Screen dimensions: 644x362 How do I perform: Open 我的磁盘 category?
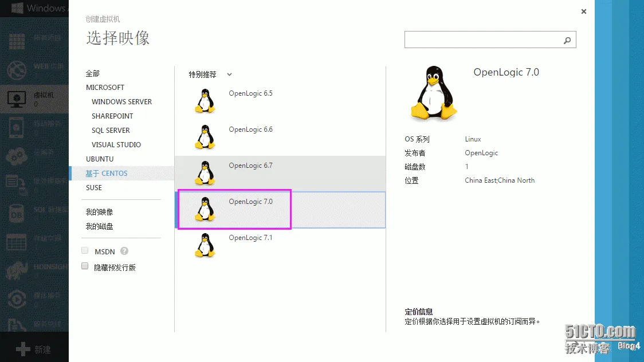pyautogui.click(x=99, y=227)
